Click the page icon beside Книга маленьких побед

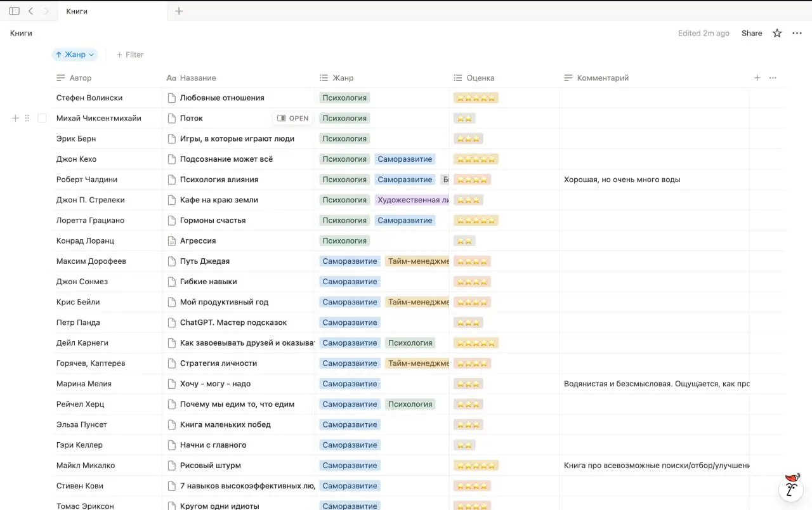(x=171, y=424)
